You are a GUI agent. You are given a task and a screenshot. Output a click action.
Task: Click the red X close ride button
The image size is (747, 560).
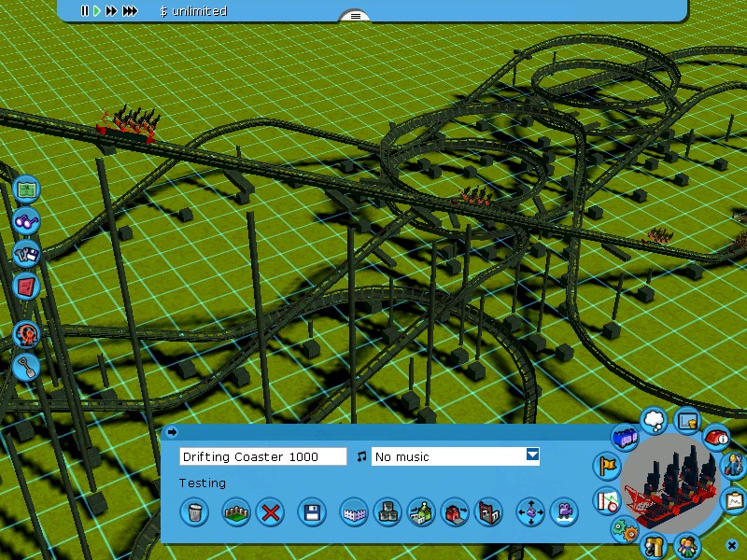point(271,511)
